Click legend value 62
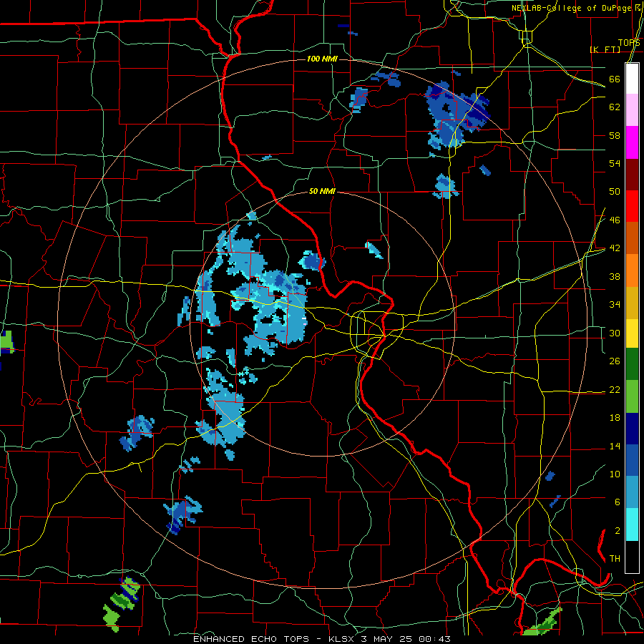This screenshot has height=644, width=644. pyautogui.click(x=615, y=107)
